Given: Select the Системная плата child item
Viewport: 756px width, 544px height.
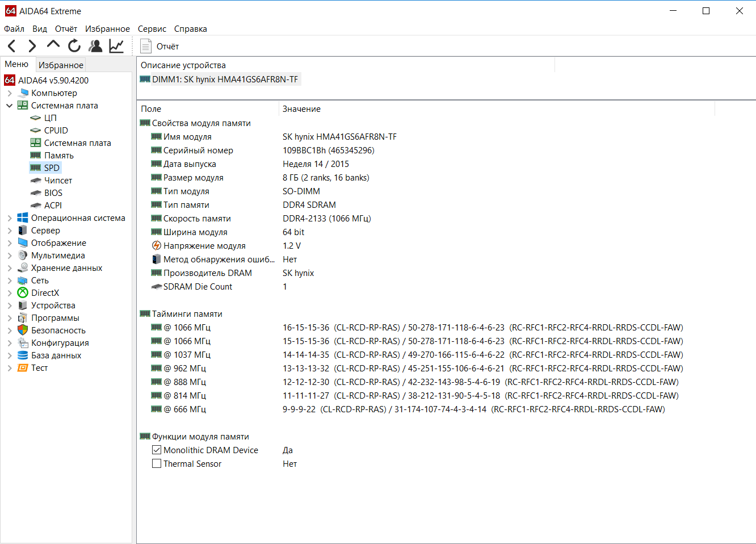Looking at the screenshot, I should coord(78,143).
